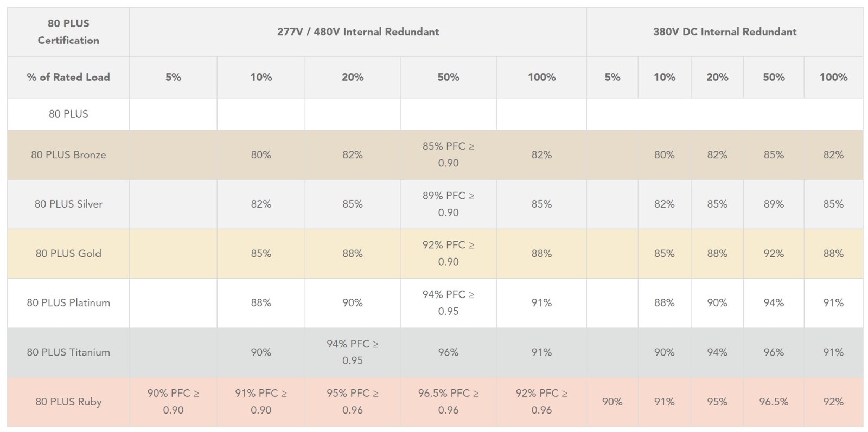Image resolution: width=868 pixels, height=432 pixels.
Task: Click the 94% PFC ≥ 0.95 Titanium cell
Action: [353, 352]
